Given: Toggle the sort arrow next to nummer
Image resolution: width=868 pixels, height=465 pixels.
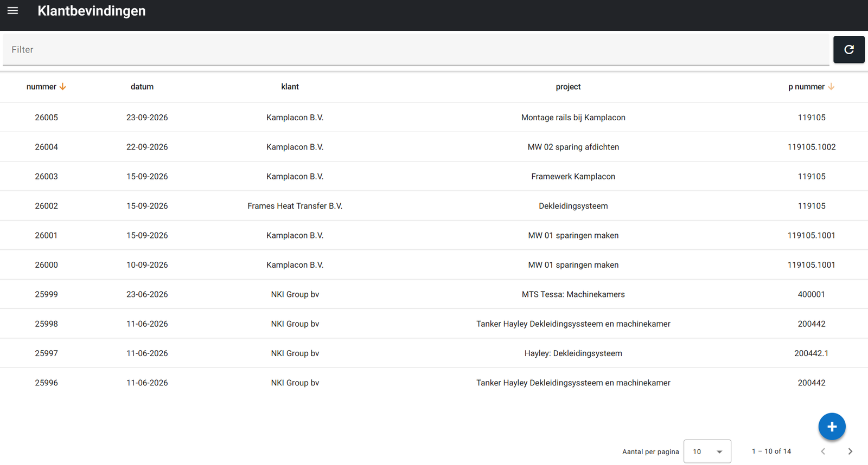Looking at the screenshot, I should (63, 87).
